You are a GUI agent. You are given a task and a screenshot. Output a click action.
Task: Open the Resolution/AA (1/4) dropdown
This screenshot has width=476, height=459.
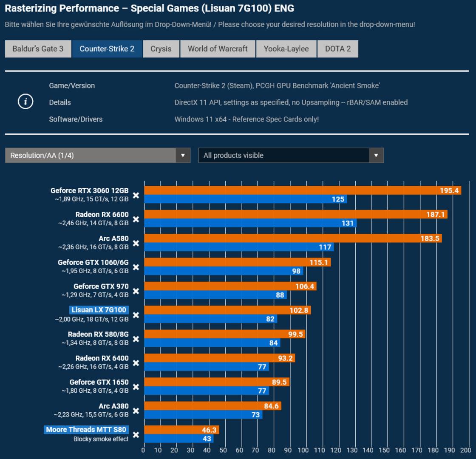(x=98, y=156)
